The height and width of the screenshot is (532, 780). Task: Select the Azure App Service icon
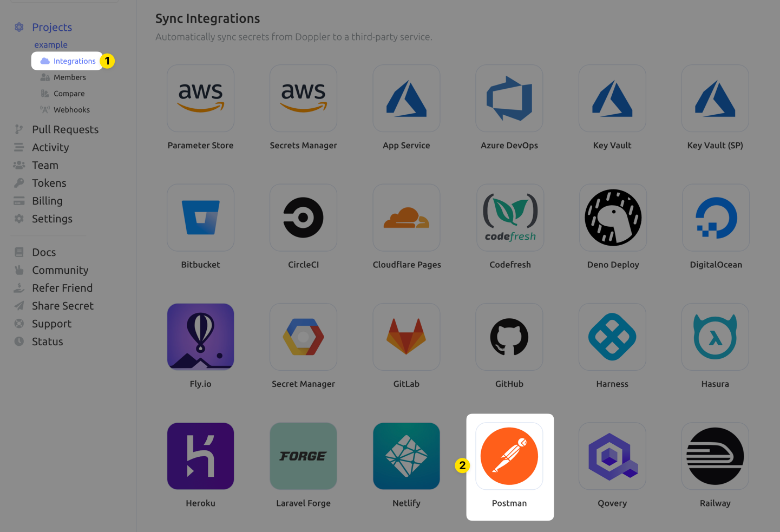click(x=407, y=98)
